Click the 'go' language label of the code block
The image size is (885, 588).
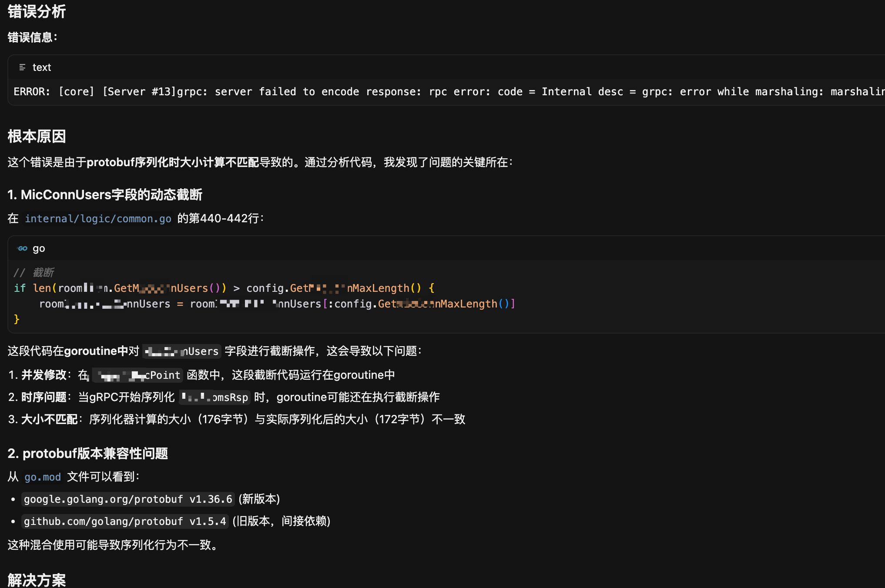[39, 249]
